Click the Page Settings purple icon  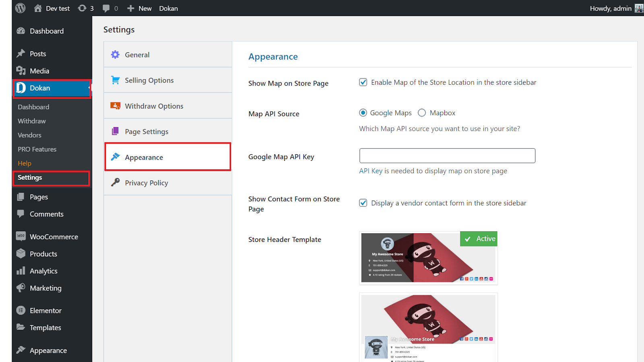[116, 131]
